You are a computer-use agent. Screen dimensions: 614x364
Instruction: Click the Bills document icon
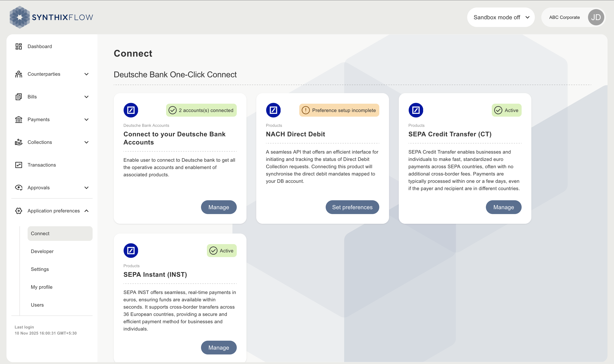click(x=19, y=97)
